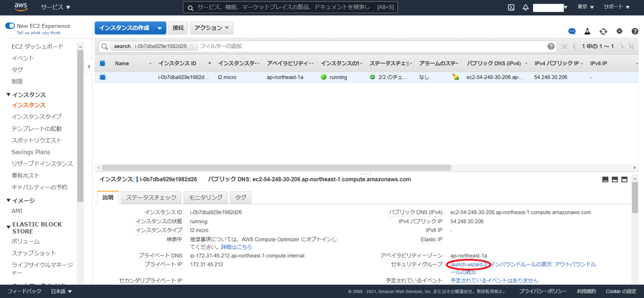Viewport: 644px width, 298px height.
Task: Click the help question mark beside the gear
Action: point(634,32)
